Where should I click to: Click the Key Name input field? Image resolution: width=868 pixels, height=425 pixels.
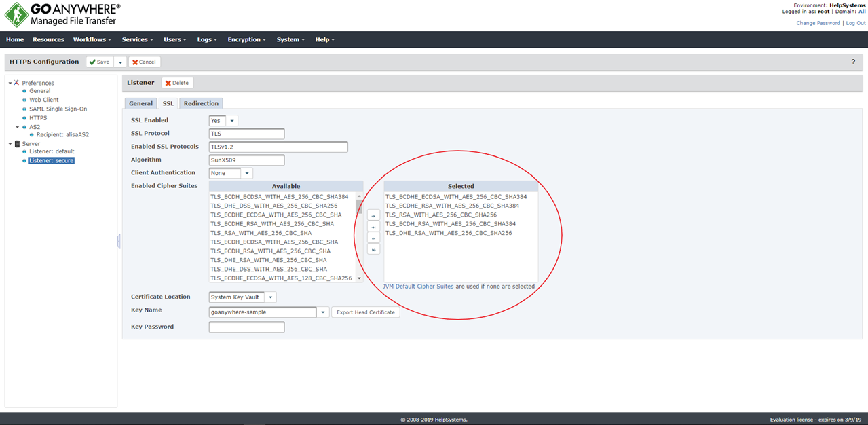click(263, 312)
